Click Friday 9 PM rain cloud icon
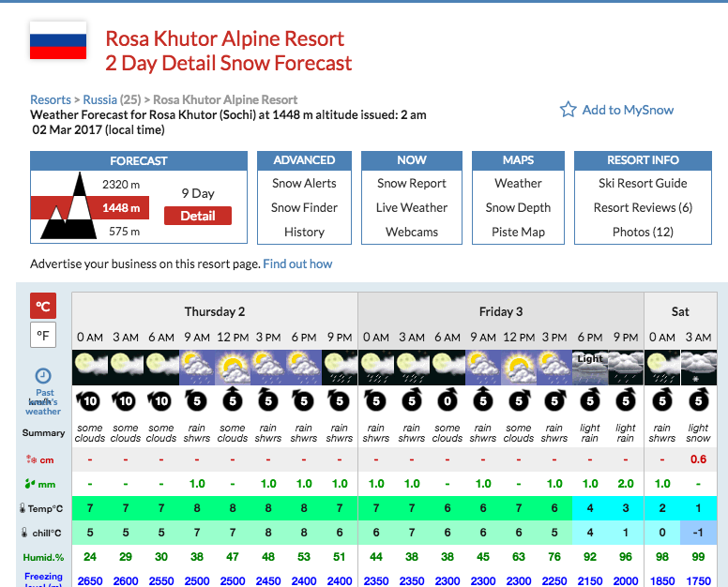Viewport: 728px width, 587px height. [x=626, y=368]
